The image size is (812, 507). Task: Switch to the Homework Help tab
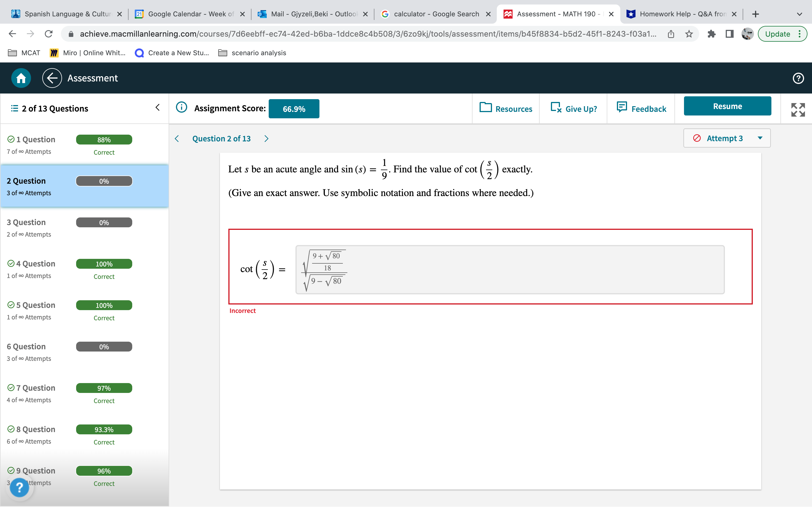point(681,14)
